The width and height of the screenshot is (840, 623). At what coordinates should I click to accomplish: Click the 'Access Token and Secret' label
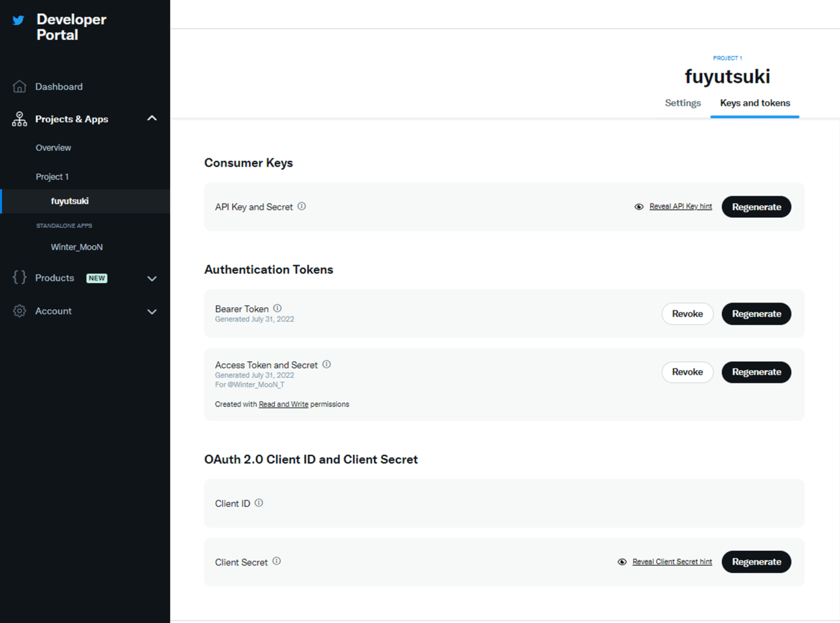coord(266,365)
